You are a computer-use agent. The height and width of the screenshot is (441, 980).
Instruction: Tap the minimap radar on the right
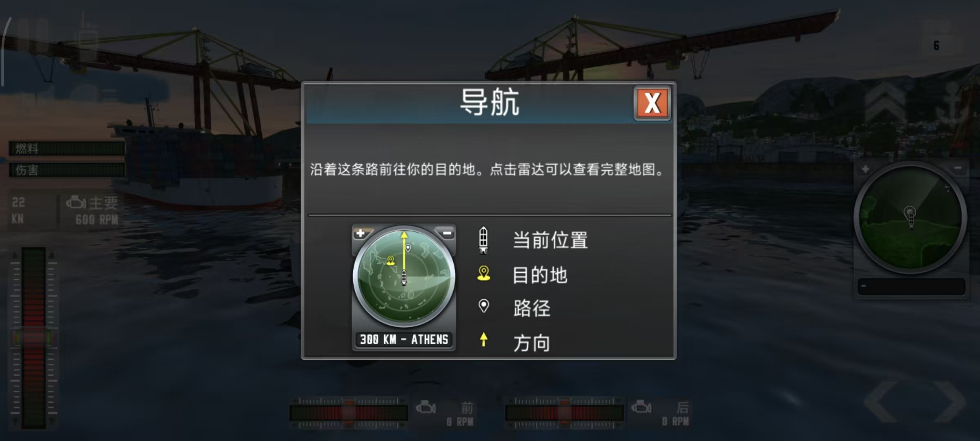[x=910, y=218]
